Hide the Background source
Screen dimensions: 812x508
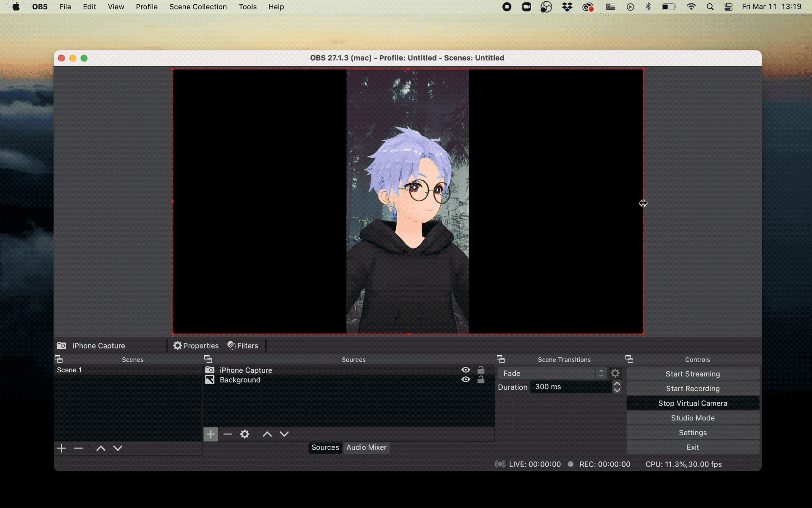[466, 380]
